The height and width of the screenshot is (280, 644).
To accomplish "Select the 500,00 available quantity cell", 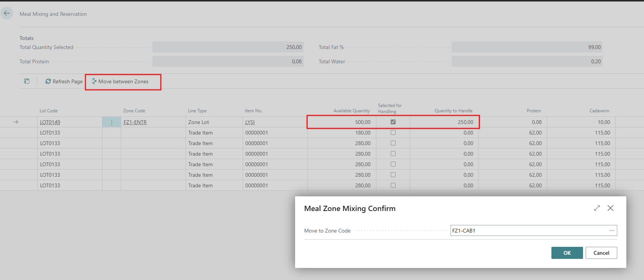I will [x=342, y=122].
